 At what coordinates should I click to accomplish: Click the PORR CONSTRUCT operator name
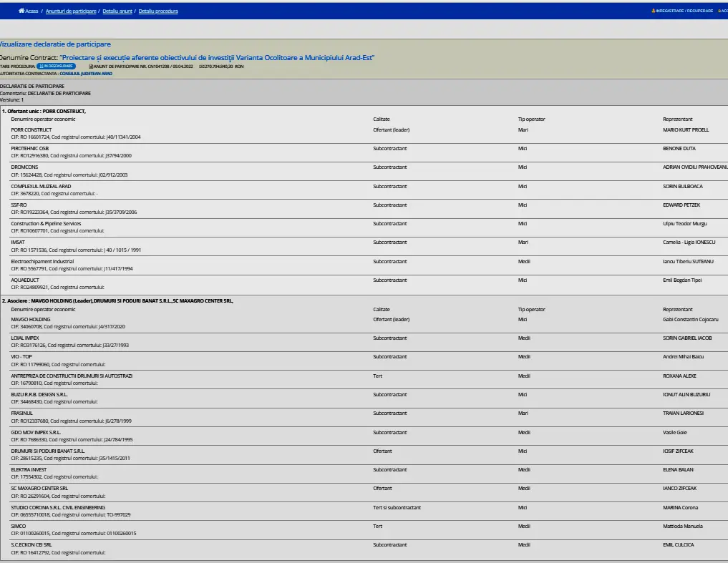(x=31, y=130)
